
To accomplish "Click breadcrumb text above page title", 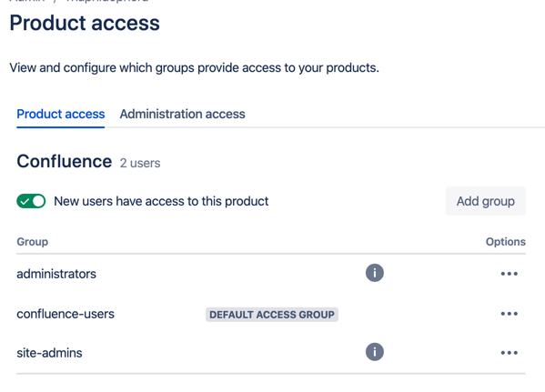I will [x=79, y=1].
